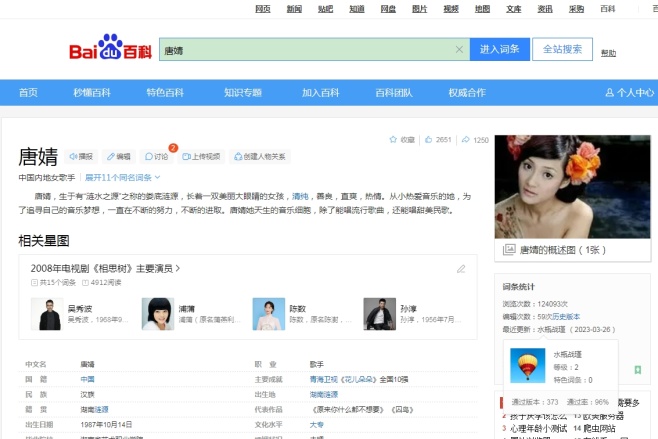The image size is (658, 439).
Task: Click the 图片 link in the top bar
Action: coord(419,8)
